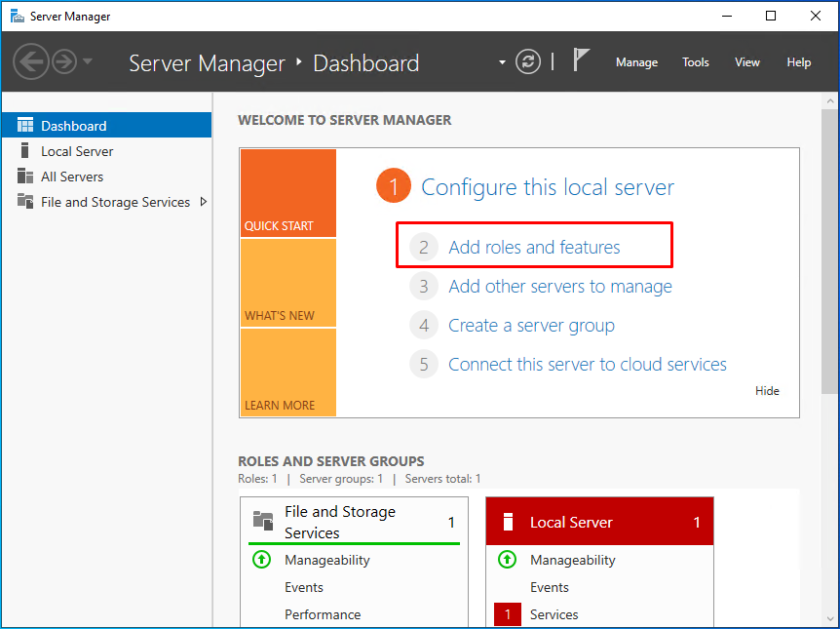The width and height of the screenshot is (840, 629).
Task: Click Add roles and features link
Action: 534,247
